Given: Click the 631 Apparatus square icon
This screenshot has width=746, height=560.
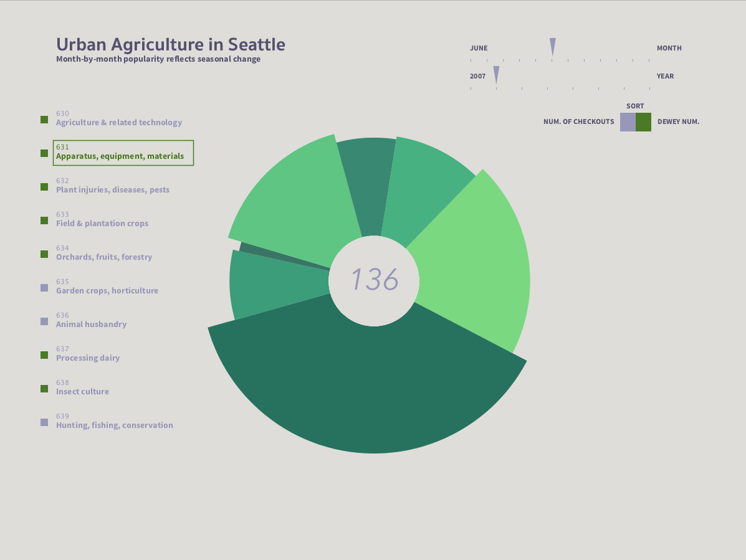Looking at the screenshot, I should click(x=44, y=153).
